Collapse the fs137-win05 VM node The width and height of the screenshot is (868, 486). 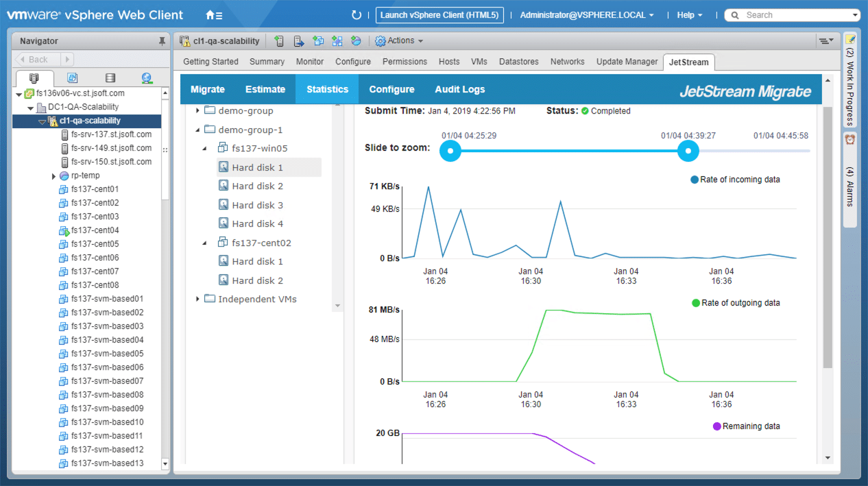[204, 148]
